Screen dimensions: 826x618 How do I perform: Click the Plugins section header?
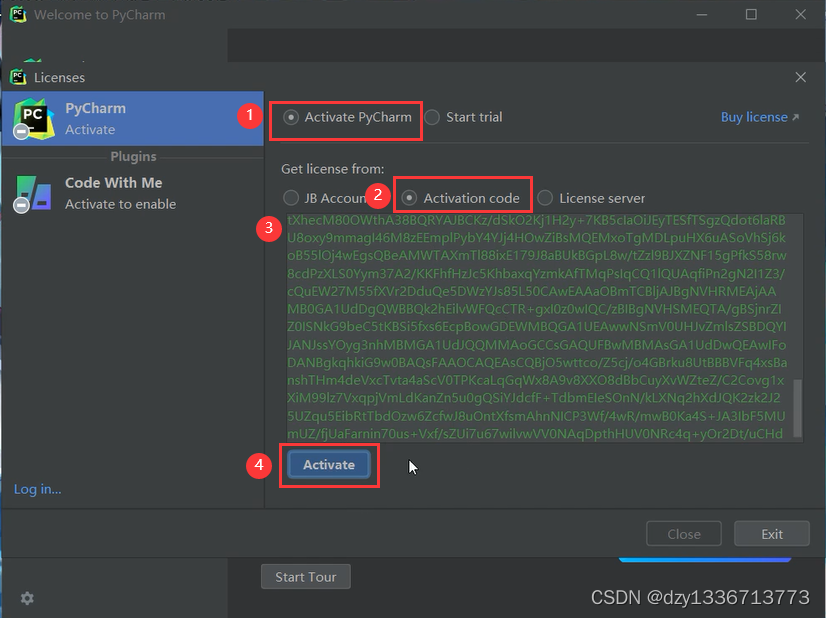pyautogui.click(x=133, y=156)
